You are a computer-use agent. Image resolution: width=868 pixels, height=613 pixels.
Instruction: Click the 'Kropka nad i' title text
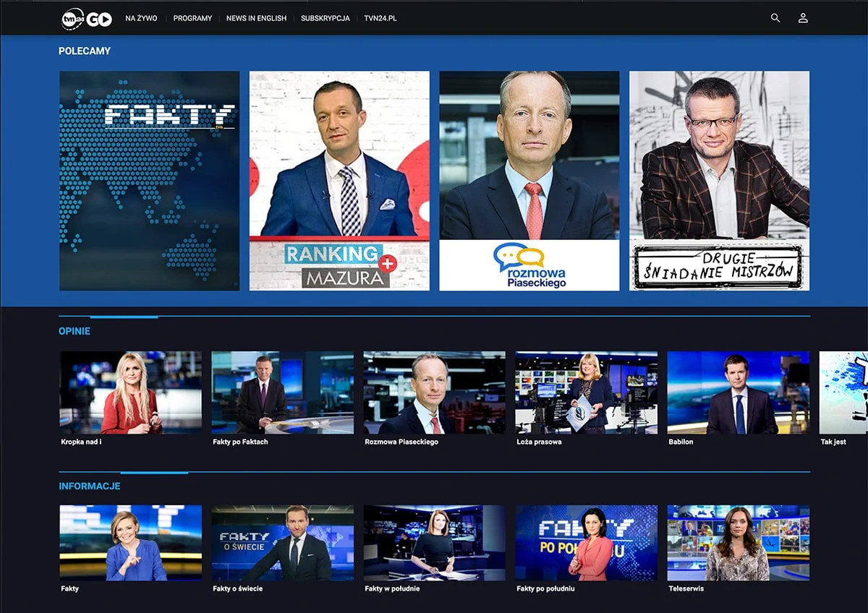click(81, 442)
